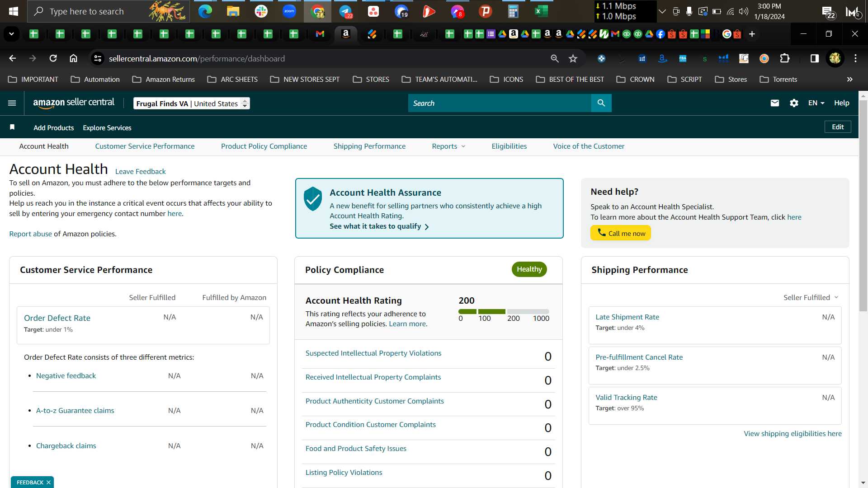Launch Microsoft Edge from the taskbar
Screen dimensions: 868x488
(x=205, y=11)
